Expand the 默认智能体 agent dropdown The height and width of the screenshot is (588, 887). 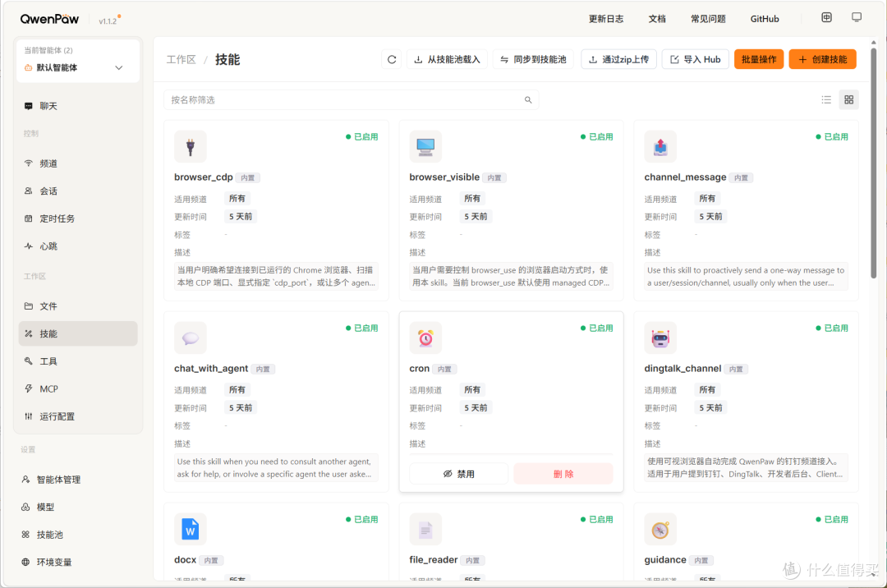point(78,68)
